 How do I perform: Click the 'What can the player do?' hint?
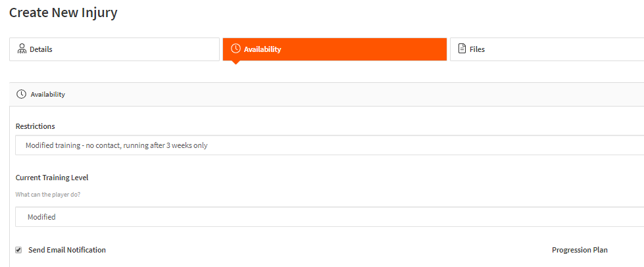click(x=47, y=194)
